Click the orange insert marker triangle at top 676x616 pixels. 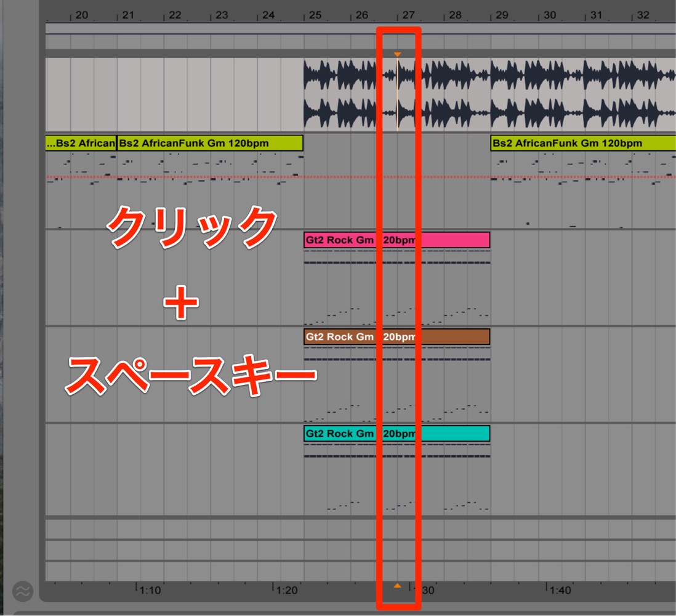click(x=398, y=54)
